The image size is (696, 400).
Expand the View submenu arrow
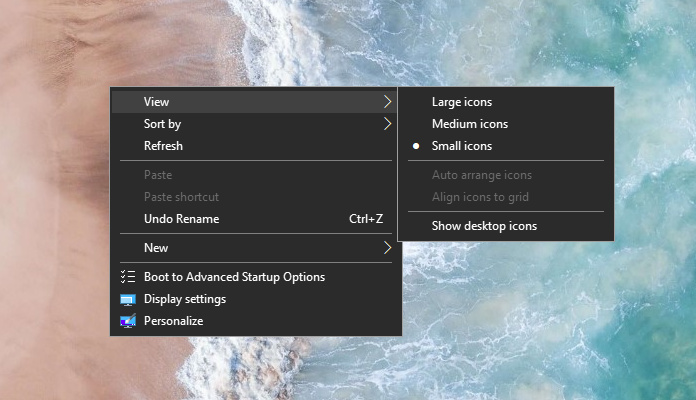point(387,102)
